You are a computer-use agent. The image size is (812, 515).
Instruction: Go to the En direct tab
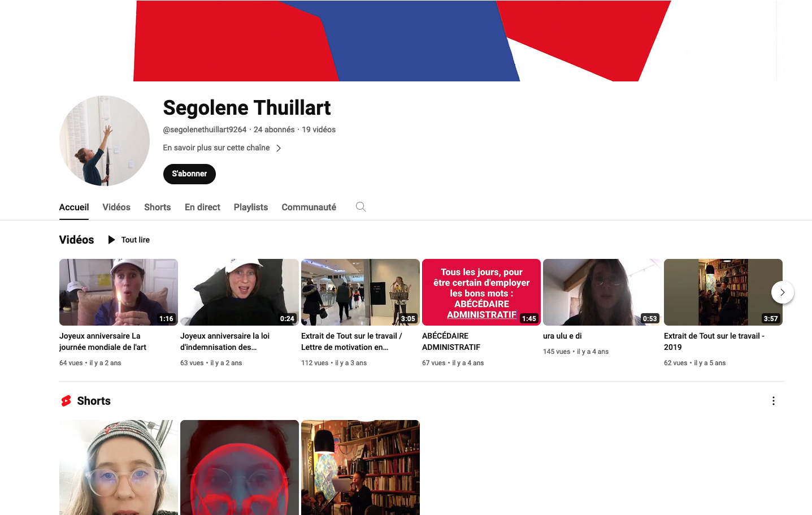click(x=202, y=207)
